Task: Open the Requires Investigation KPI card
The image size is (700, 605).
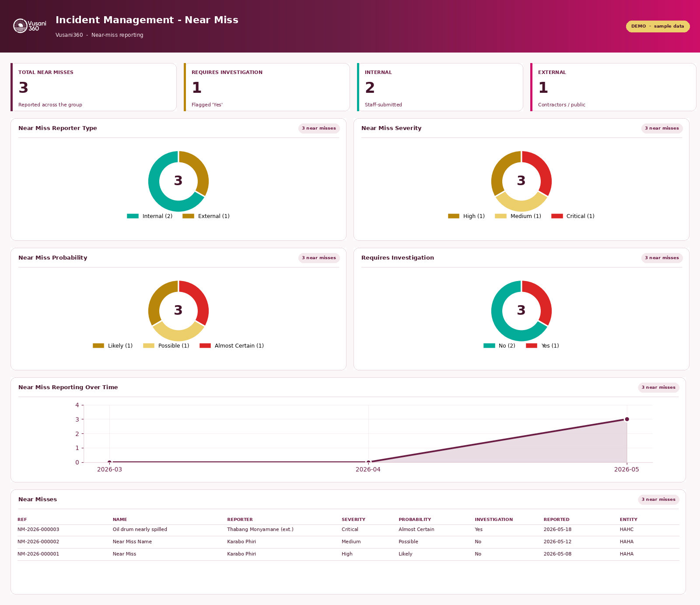Action: (267, 87)
